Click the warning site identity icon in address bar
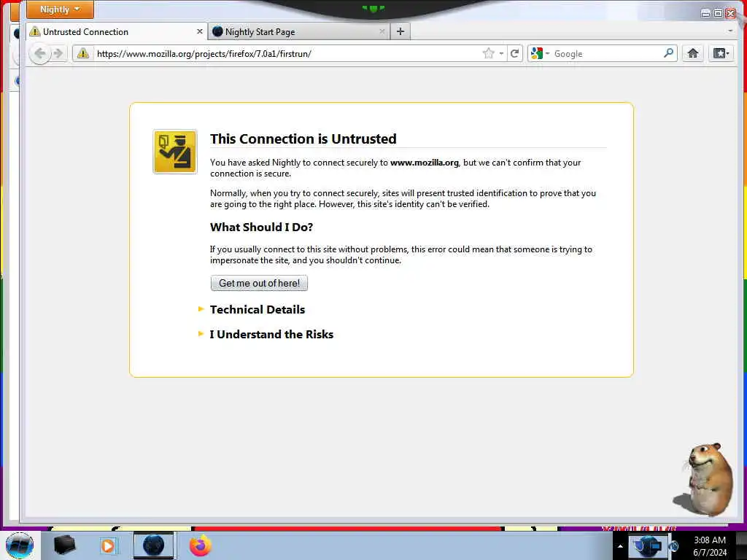This screenshot has width=747, height=560. [x=83, y=53]
